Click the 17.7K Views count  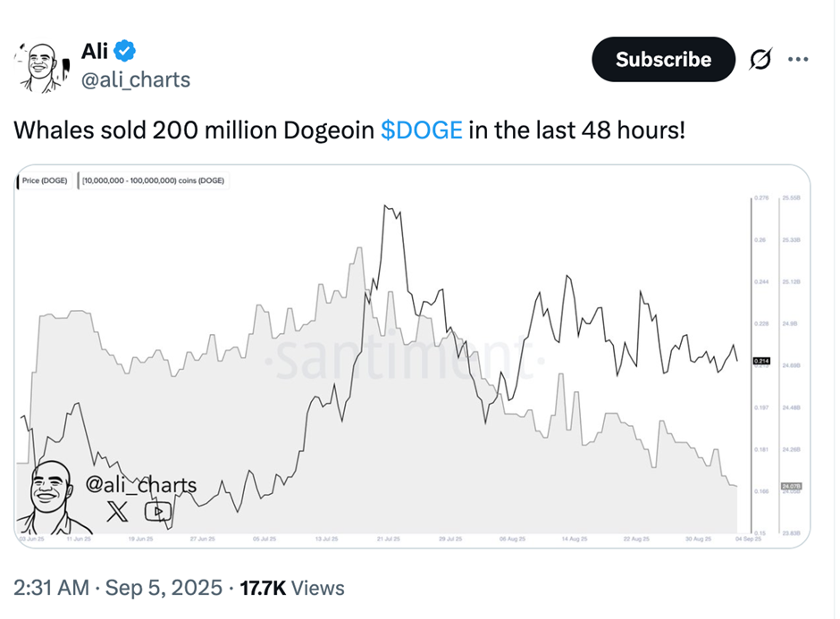coord(291,588)
